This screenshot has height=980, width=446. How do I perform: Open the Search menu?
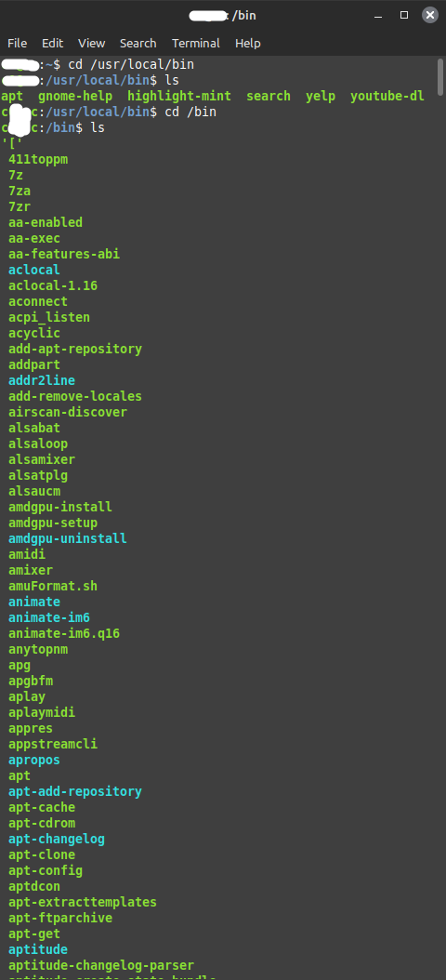pos(138,43)
